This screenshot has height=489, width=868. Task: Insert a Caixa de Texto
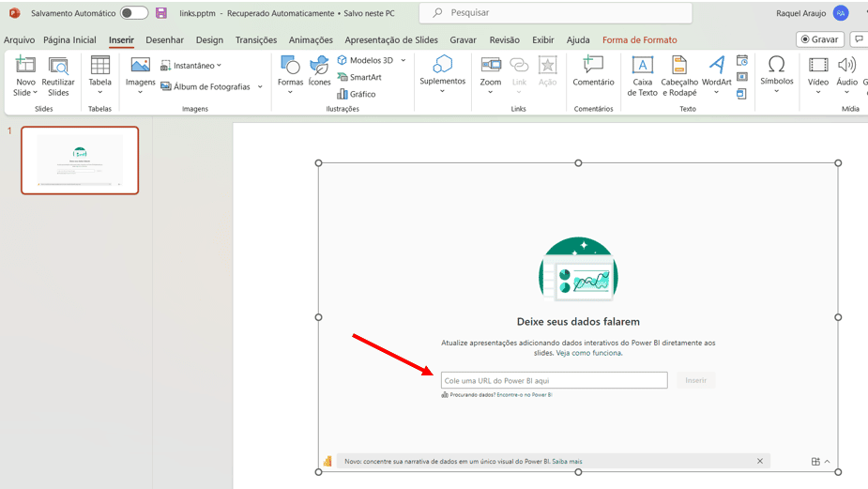click(642, 76)
